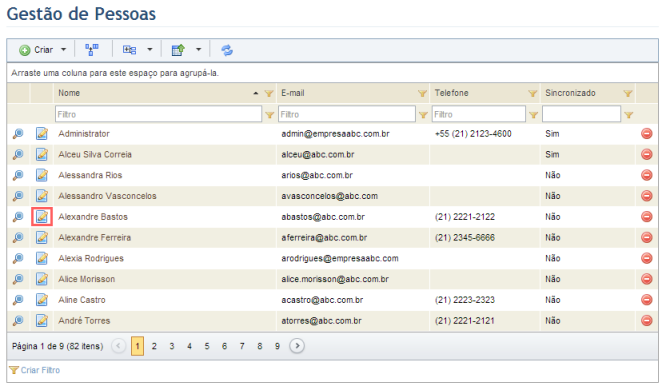Edit Alexandre Ferreira's record
Image resolution: width=662 pixels, height=390 pixels.
[x=41, y=238]
